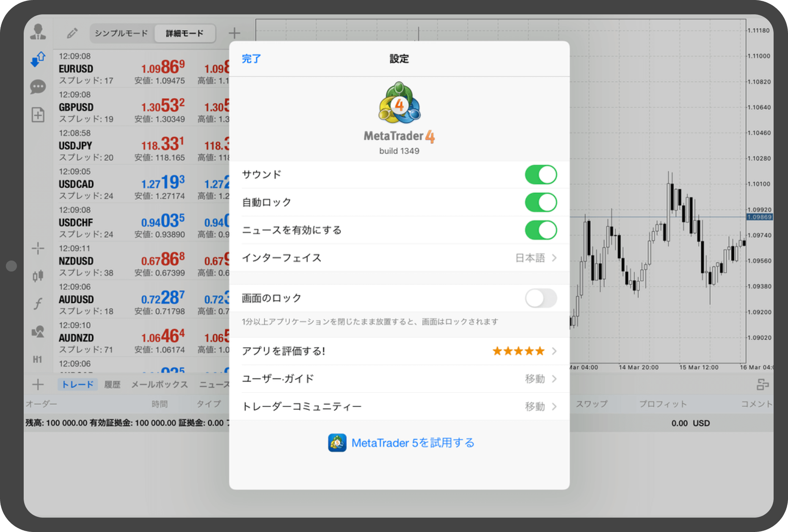Tap 移動 beside ユーザー·ガイド
788x532 pixels.
point(535,379)
